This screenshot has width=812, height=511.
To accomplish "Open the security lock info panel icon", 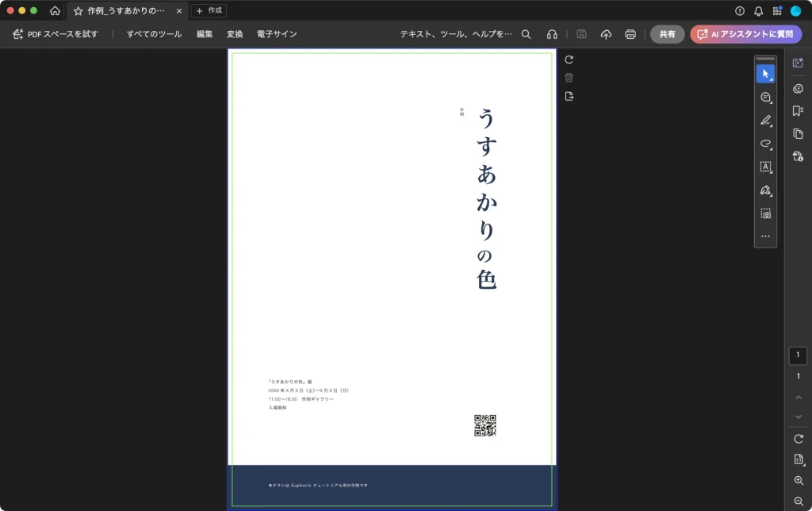I will 798,156.
